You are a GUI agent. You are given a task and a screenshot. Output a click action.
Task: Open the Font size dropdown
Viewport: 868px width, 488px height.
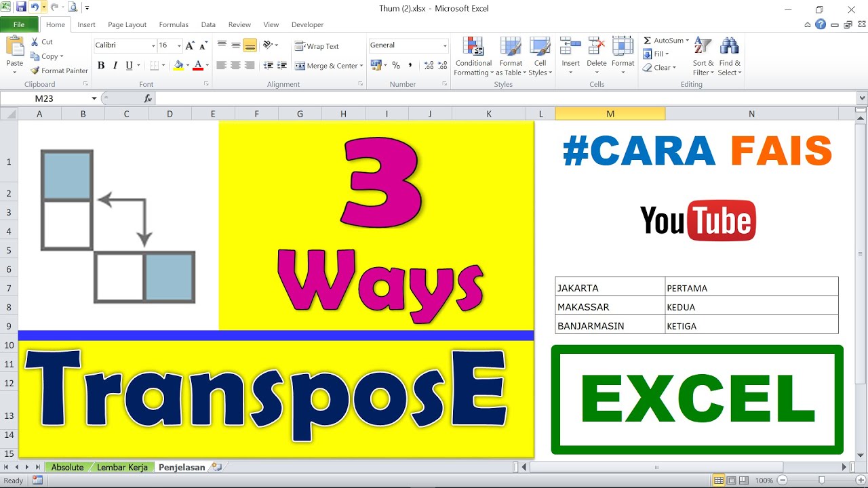tap(179, 45)
